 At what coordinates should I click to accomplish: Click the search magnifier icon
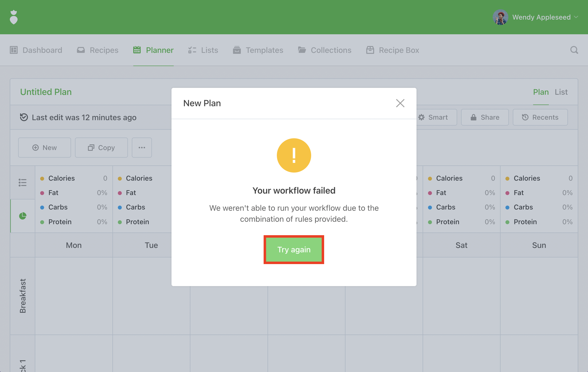574,50
